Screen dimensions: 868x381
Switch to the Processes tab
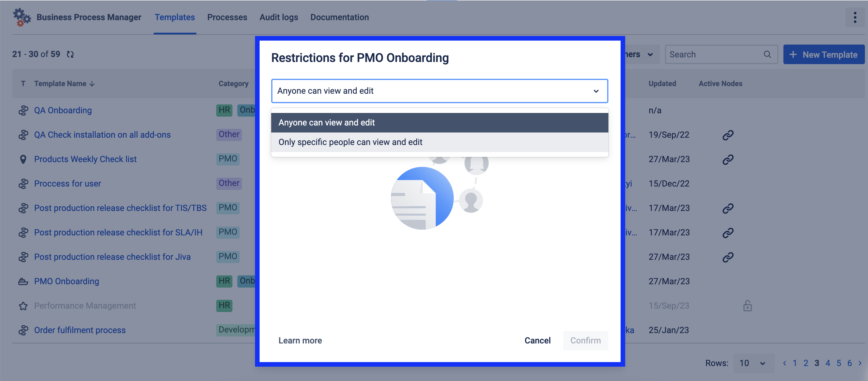point(227,17)
